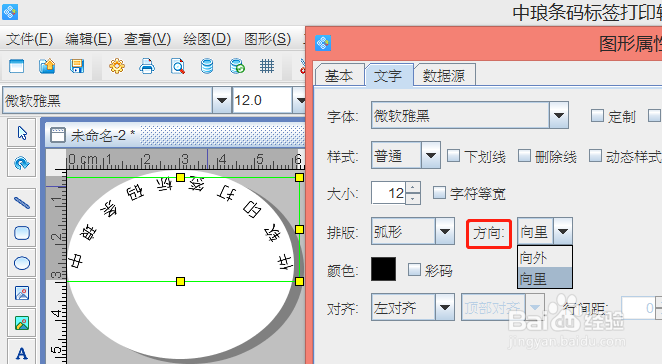Click the Print preview magnifier icon
The height and width of the screenshot is (364, 662).
pos(177,66)
